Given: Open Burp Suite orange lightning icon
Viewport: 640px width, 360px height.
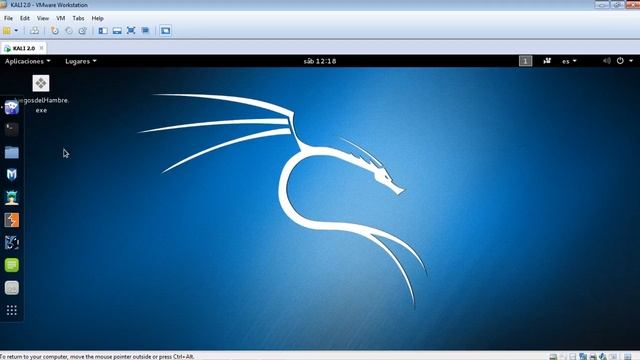Looking at the screenshot, I should point(11,220).
